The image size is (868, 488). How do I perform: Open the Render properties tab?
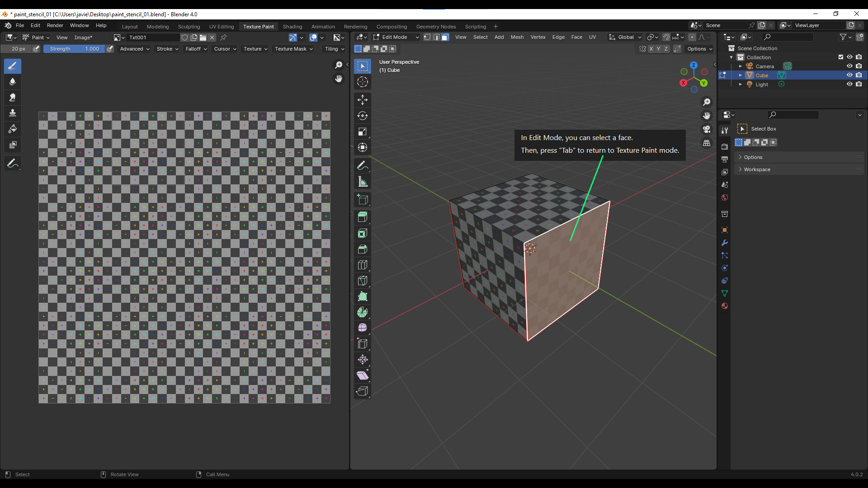tap(725, 146)
